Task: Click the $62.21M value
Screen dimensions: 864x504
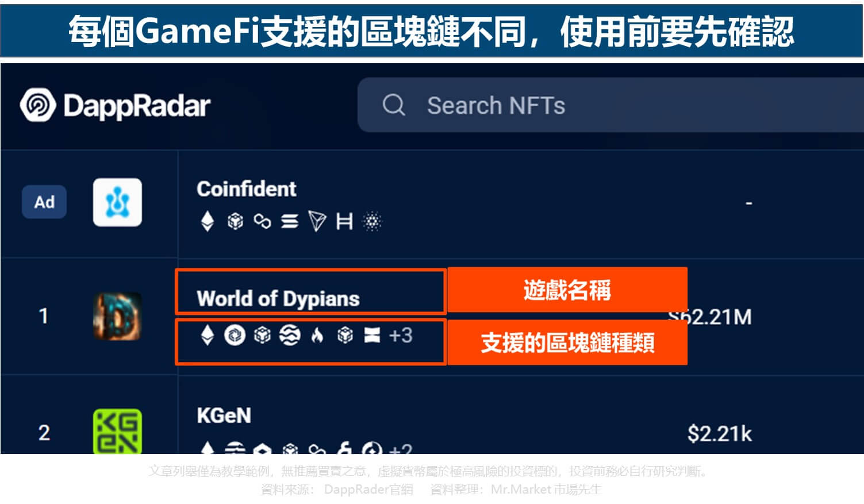Action: 711,317
